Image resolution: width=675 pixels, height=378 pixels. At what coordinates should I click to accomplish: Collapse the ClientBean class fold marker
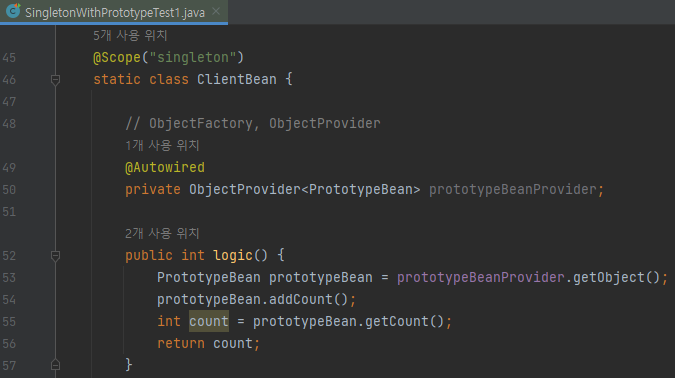tap(55, 80)
